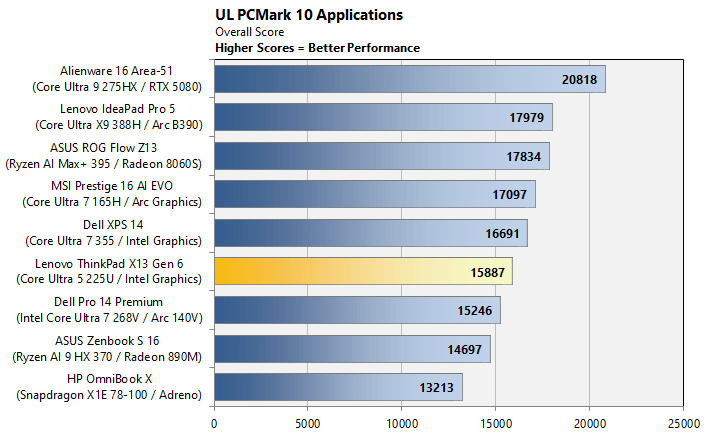The width and height of the screenshot is (708, 433).
Task: Click the 16691 score value
Action: tap(502, 234)
